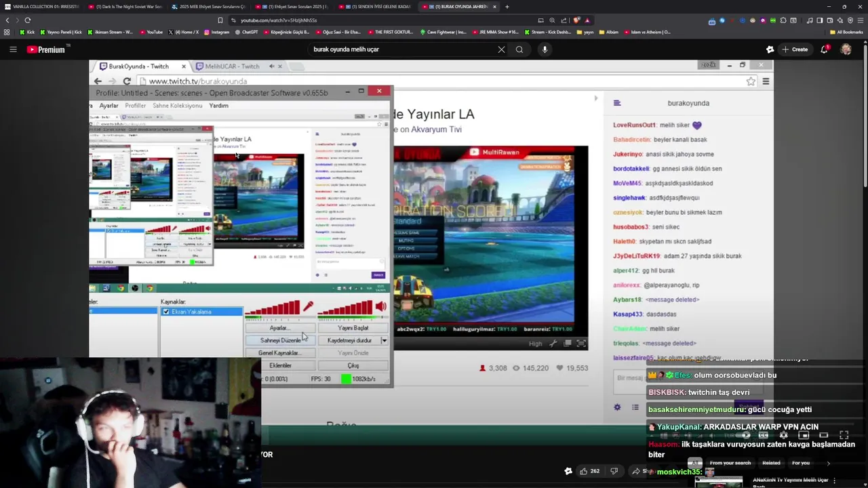Open YouTube notifications bell

tap(825, 49)
